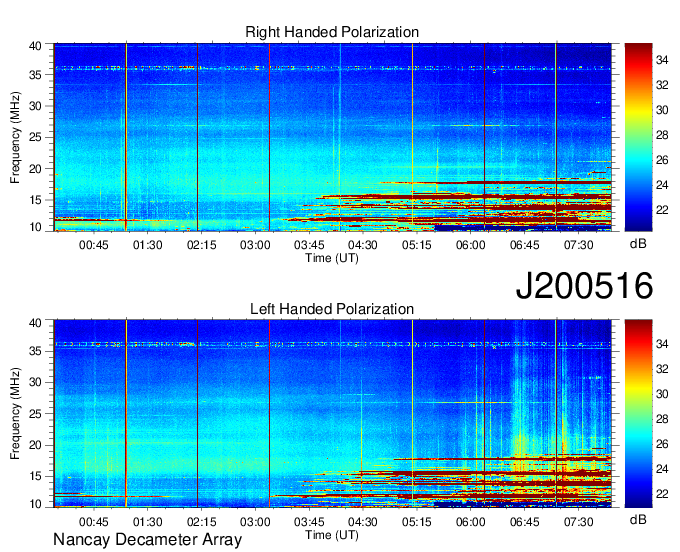680x552 pixels.
Task: Click the 25 MHz tick on left-handed plot
Action: click(36, 414)
